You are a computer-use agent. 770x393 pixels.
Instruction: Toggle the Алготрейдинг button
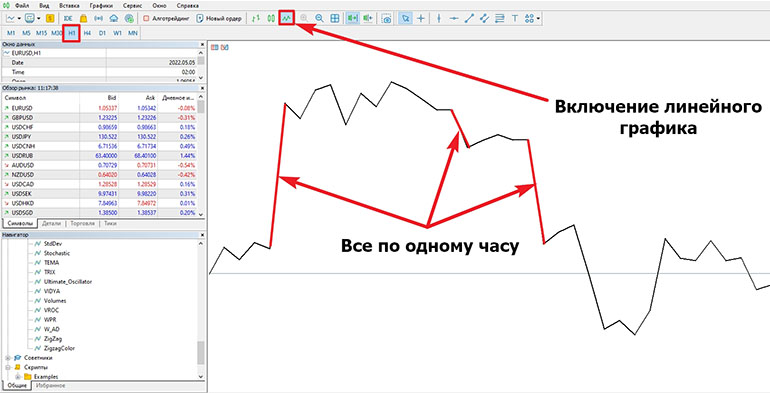coord(165,18)
